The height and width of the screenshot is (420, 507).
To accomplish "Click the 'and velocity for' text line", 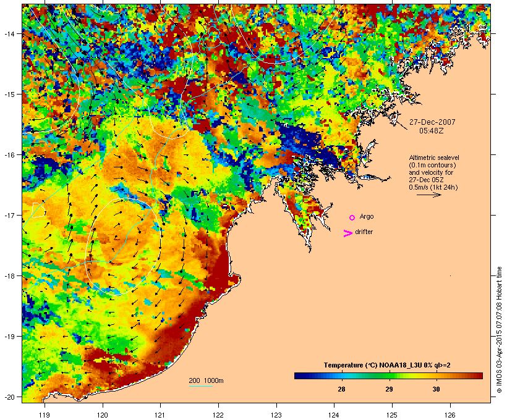I will [431, 172].
